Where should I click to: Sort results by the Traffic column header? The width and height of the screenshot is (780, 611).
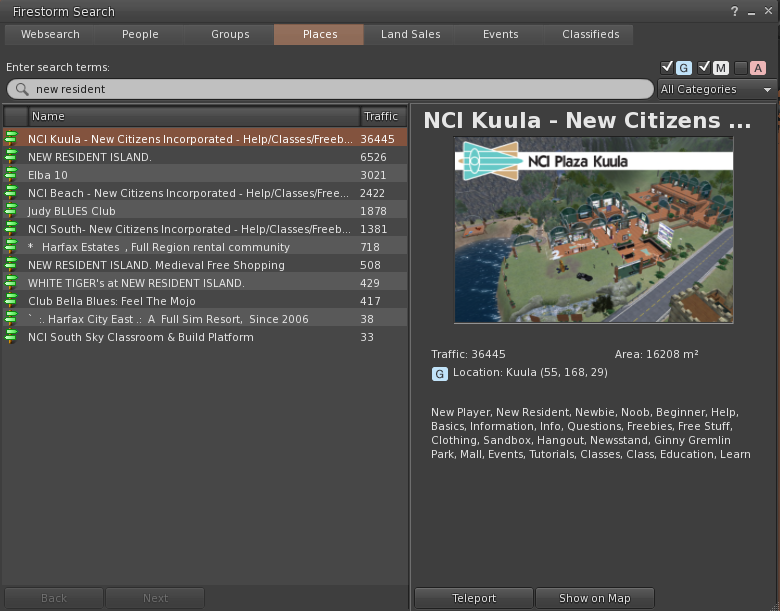coord(381,116)
